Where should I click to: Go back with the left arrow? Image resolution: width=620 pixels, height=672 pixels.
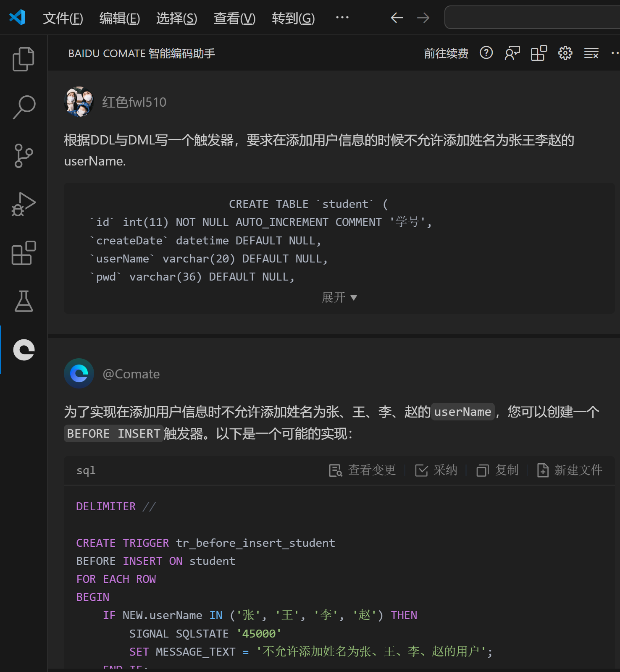397,18
